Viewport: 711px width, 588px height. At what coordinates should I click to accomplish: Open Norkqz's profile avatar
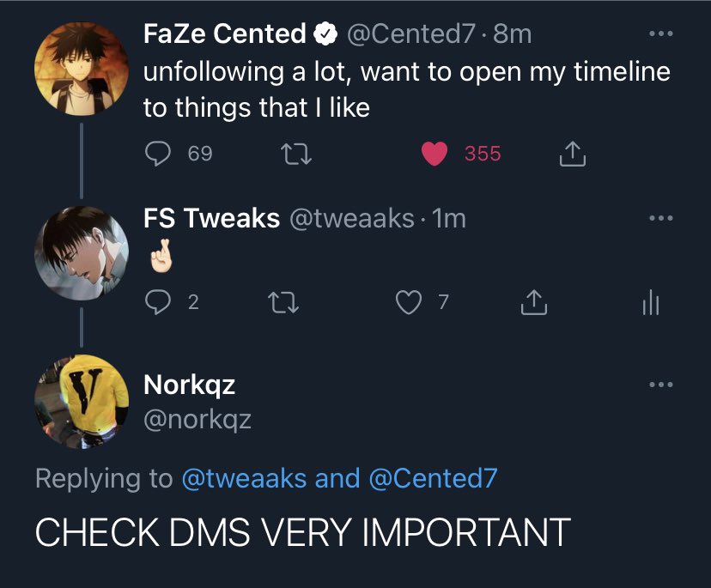tap(82, 402)
